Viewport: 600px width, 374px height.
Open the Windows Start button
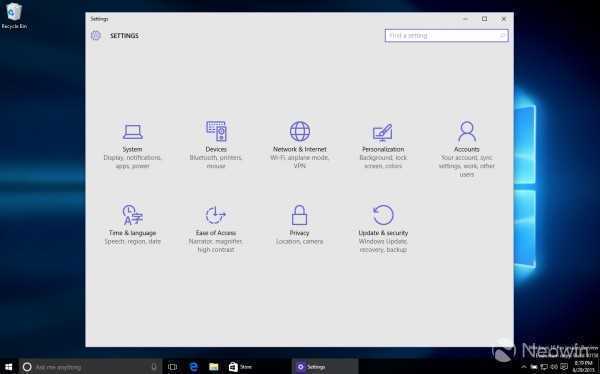pos(8,367)
